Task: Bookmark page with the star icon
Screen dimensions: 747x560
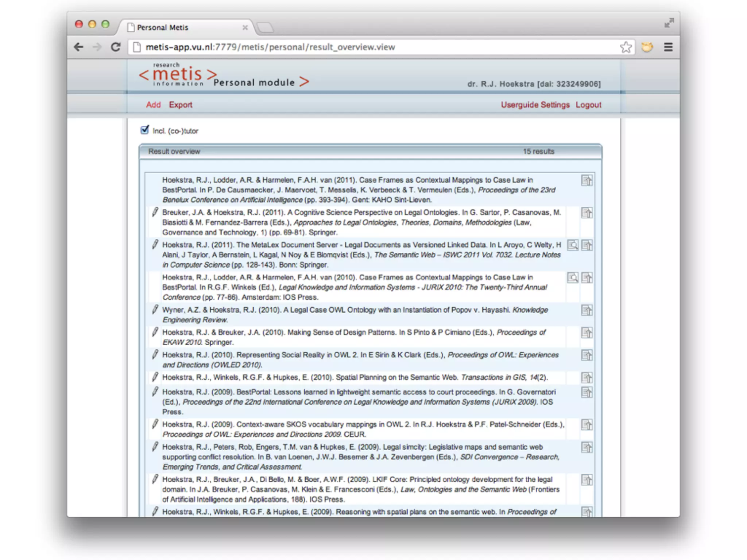Action: point(626,47)
